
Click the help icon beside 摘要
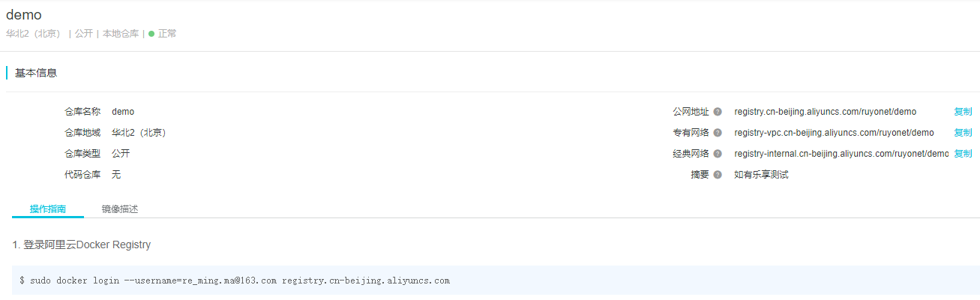718,175
